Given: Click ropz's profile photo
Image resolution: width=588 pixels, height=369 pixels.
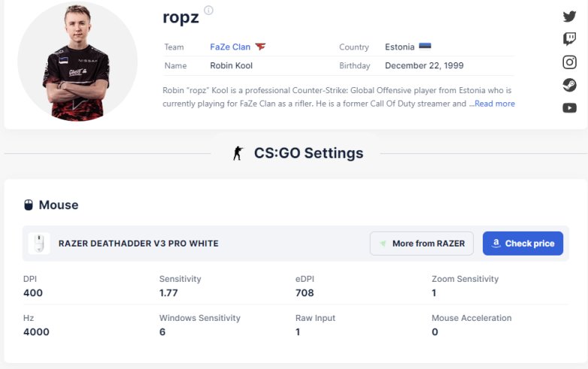Looking at the screenshot, I should pyautogui.click(x=77, y=62).
